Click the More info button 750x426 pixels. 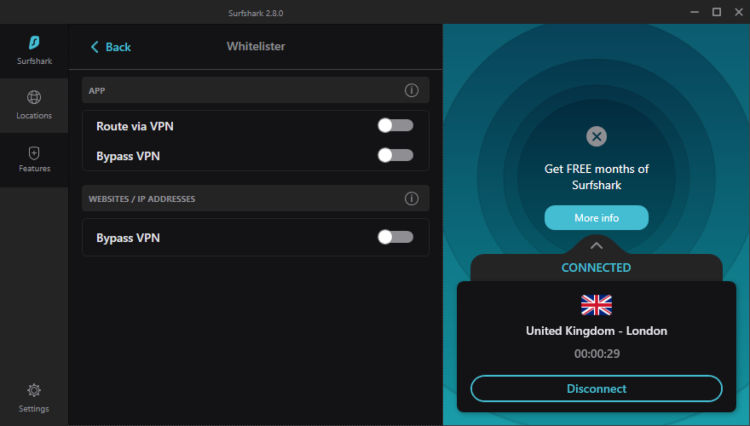[596, 218]
